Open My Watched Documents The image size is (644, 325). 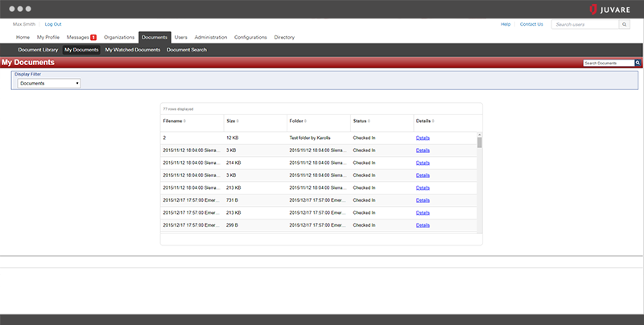coord(133,50)
